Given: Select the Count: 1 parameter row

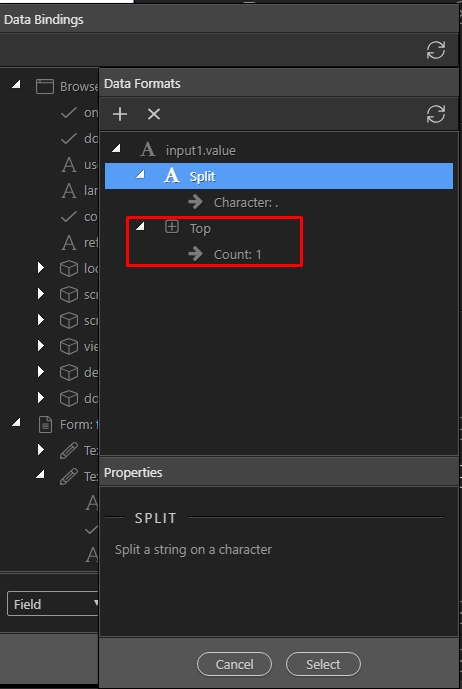Looking at the screenshot, I should (x=237, y=254).
